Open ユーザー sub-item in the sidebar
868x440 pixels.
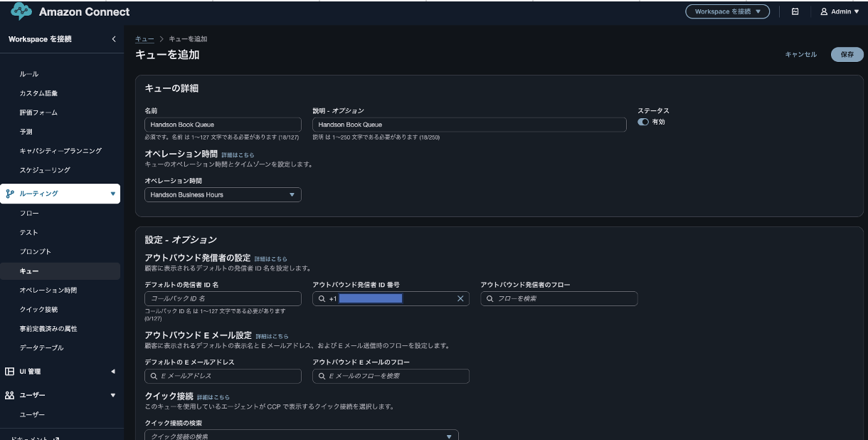pyautogui.click(x=33, y=414)
